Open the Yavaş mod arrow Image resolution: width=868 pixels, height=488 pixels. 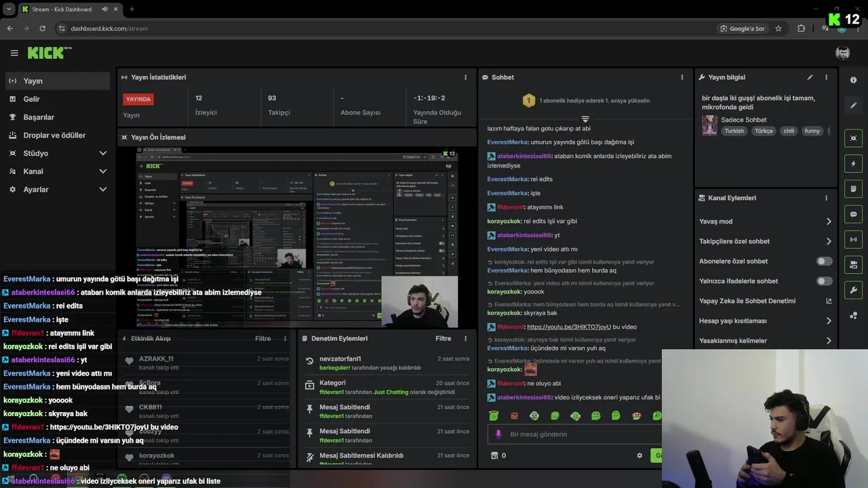tap(829, 222)
